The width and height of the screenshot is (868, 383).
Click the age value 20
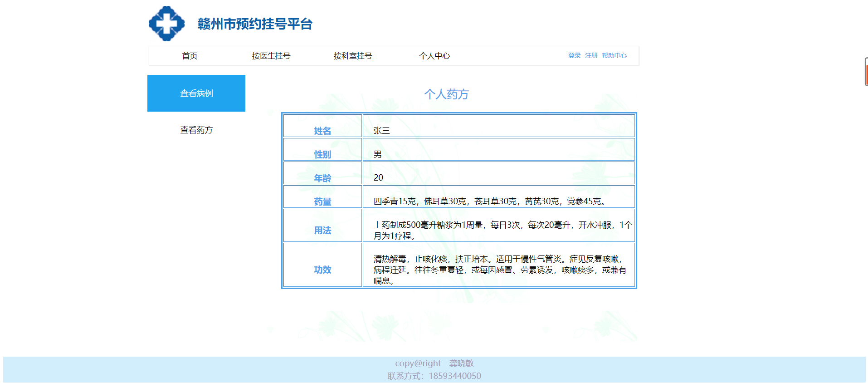click(x=378, y=177)
